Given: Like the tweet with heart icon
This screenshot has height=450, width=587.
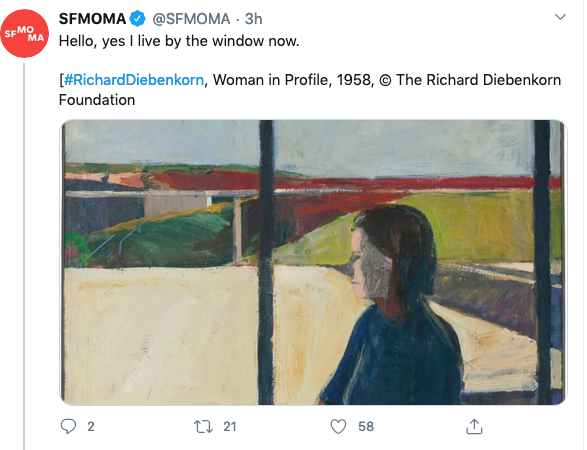Looking at the screenshot, I should [x=338, y=426].
